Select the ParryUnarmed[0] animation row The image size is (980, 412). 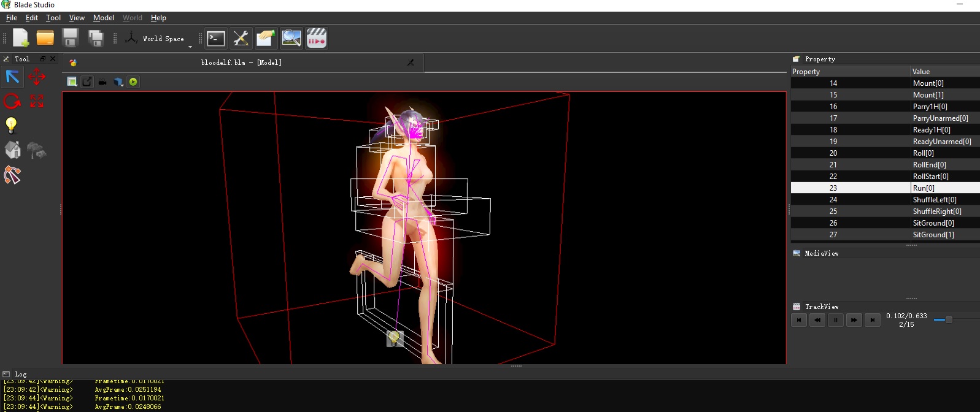click(x=885, y=118)
